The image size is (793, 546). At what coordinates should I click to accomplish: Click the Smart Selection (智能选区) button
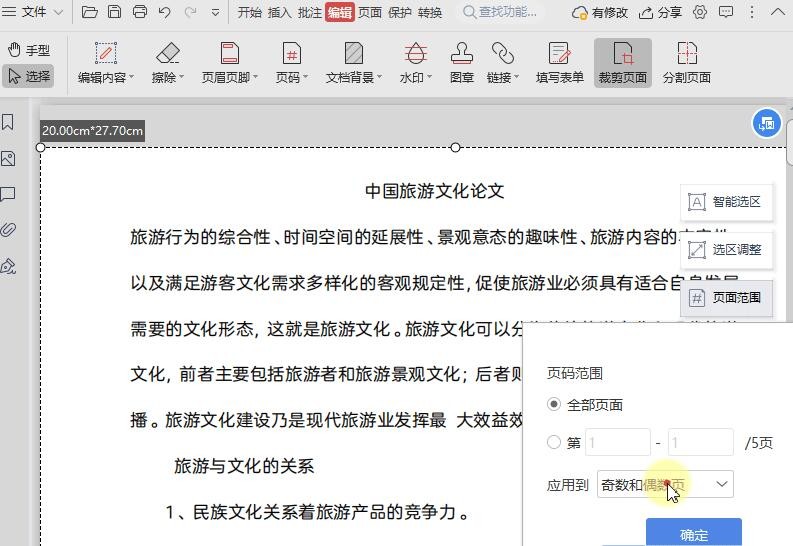pyautogui.click(x=726, y=202)
